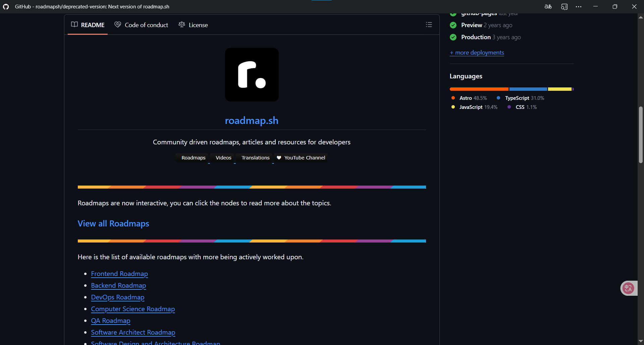Click the Languages heading

466,76
